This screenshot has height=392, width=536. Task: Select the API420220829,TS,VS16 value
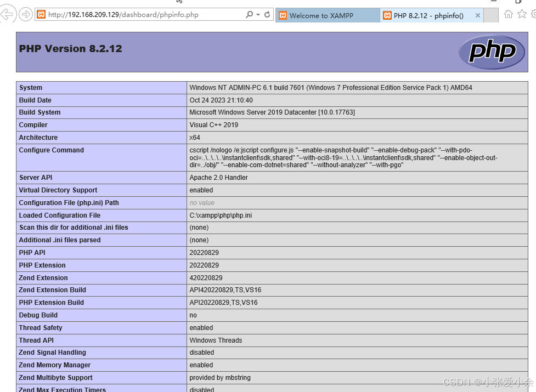(225, 289)
